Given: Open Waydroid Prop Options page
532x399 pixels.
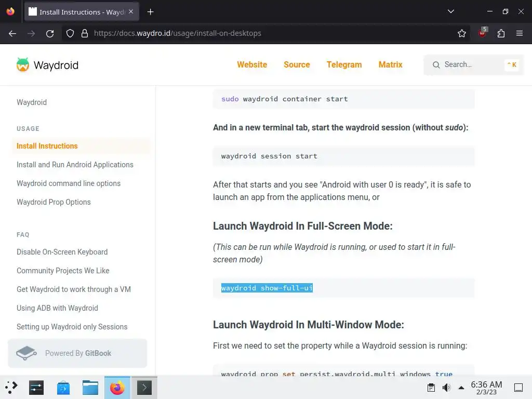Looking at the screenshot, I should [x=54, y=202].
